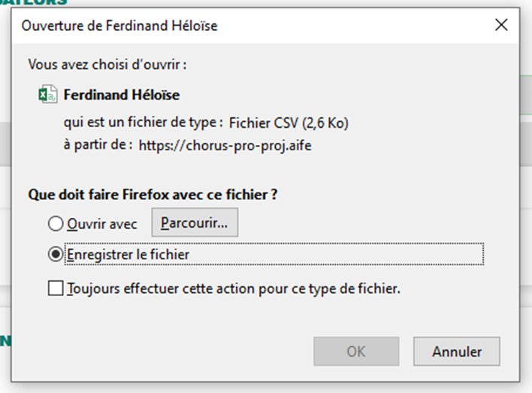532x393 pixels.
Task: Click the "qui est un fichier de type :" label
Action: point(144,122)
